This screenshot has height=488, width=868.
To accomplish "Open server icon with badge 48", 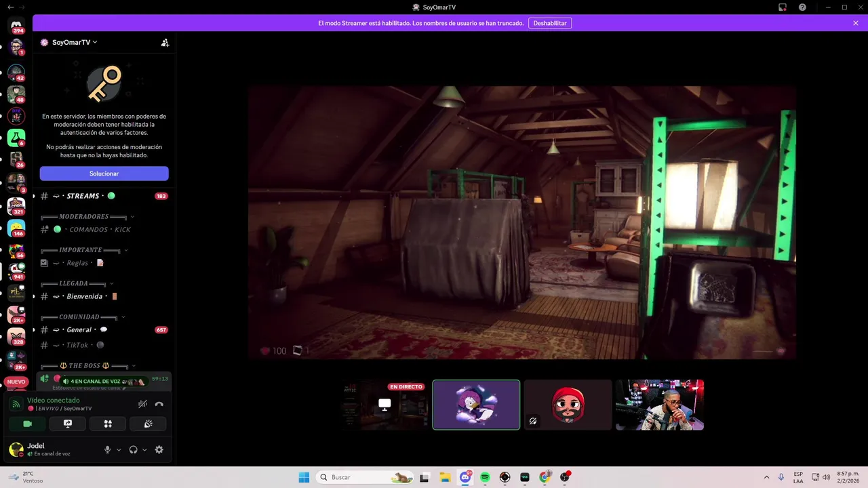I will pos(16,94).
